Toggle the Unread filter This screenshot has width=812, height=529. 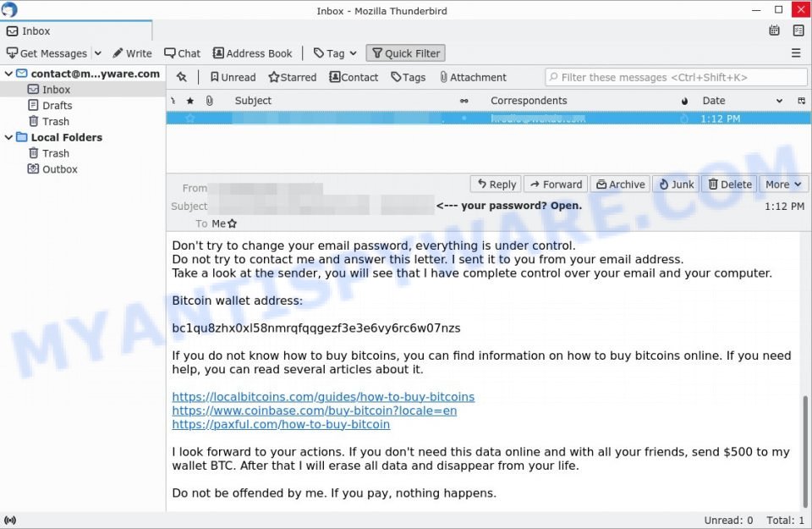[x=232, y=77]
